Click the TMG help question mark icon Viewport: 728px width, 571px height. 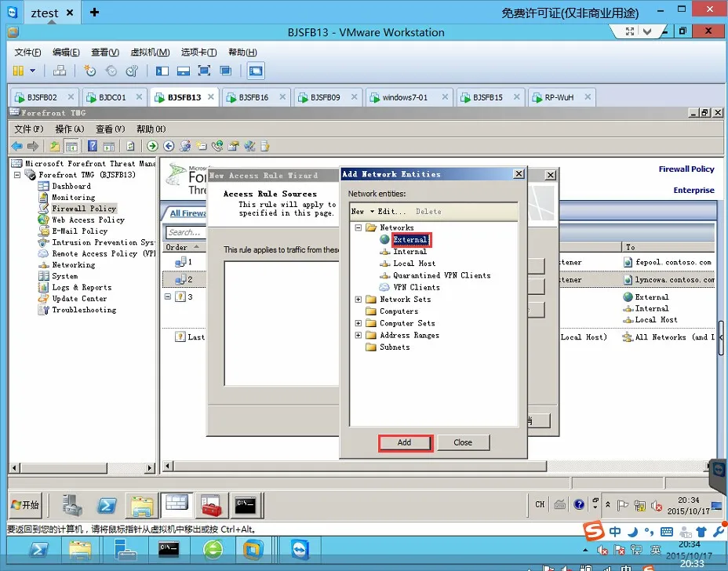coord(93,146)
